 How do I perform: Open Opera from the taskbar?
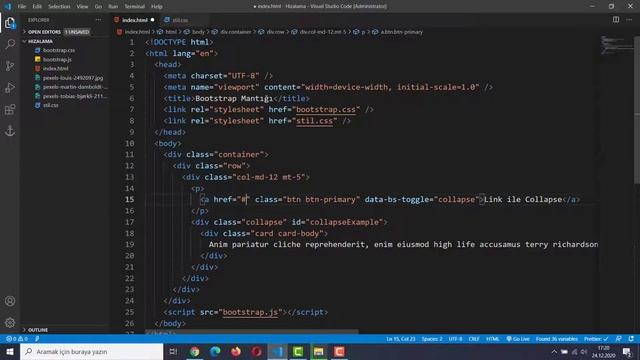click(256, 351)
